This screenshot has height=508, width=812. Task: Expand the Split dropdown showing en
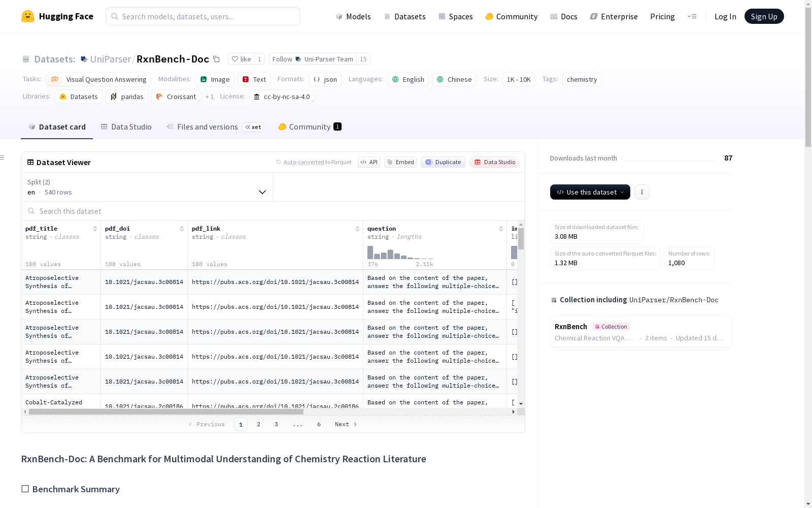(147, 187)
